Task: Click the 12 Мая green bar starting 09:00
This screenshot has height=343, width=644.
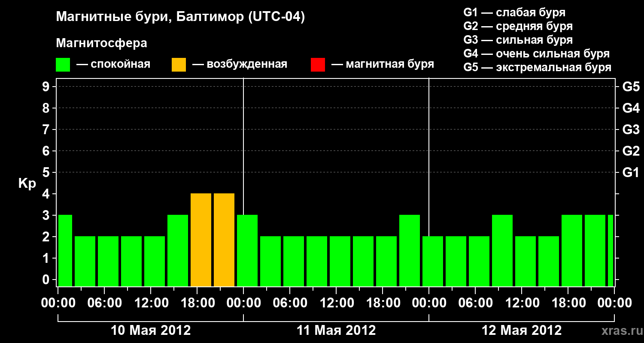Action: click(x=502, y=251)
